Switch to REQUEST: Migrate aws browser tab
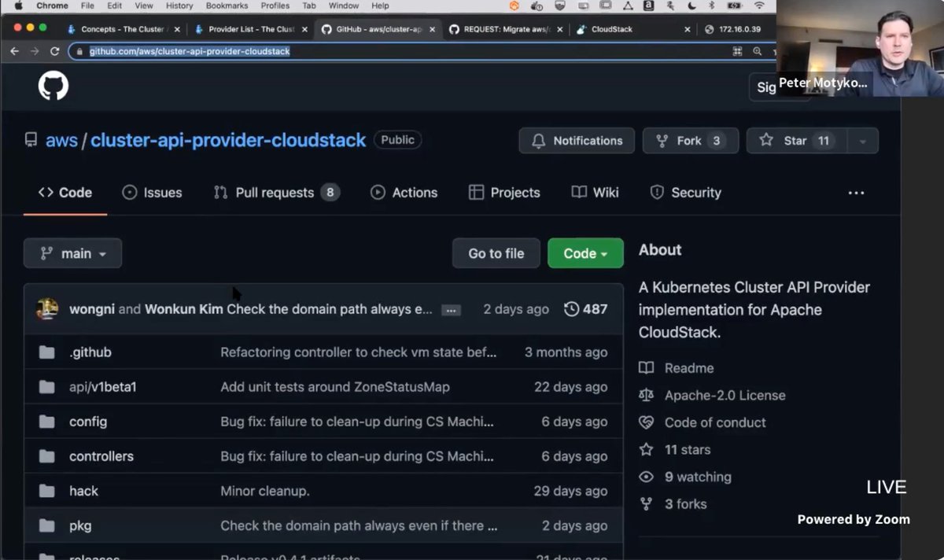 tap(505, 29)
